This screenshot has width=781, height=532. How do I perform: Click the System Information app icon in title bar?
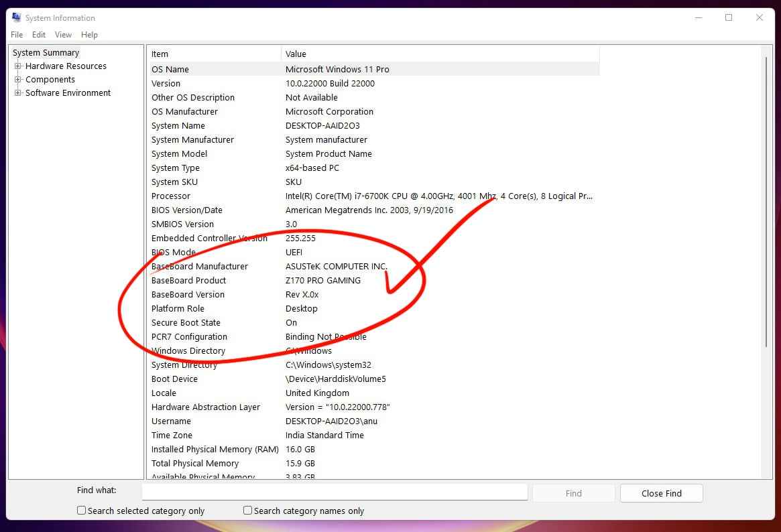[16, 17]
